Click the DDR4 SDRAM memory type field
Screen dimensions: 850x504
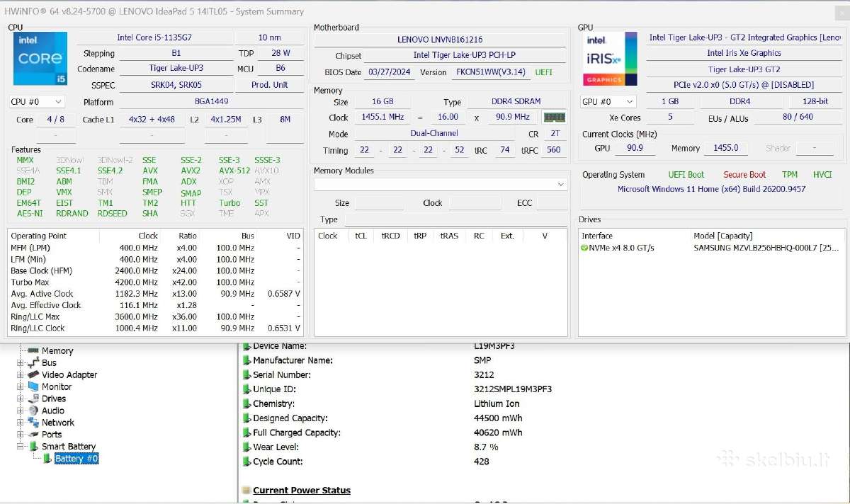point(516,102)
